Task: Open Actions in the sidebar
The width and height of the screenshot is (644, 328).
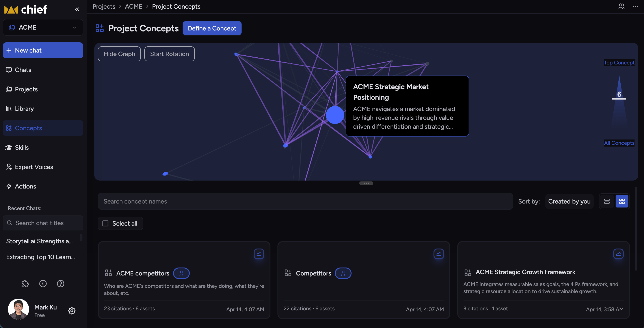Action: point(43,186)
